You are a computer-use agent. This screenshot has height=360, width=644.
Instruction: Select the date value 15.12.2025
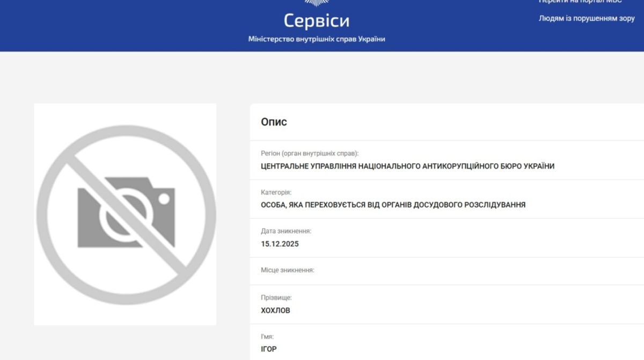click(x=280, y=244)
